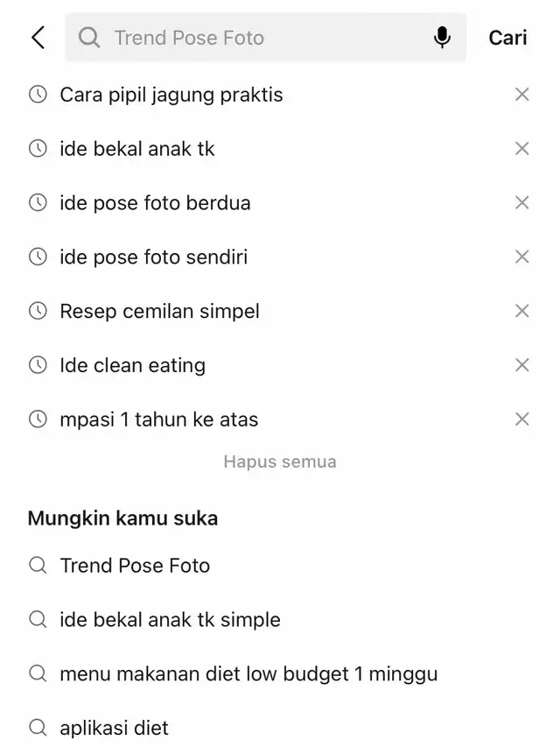Remove 'ide pose foto berdua' from history

pos(522,203)
